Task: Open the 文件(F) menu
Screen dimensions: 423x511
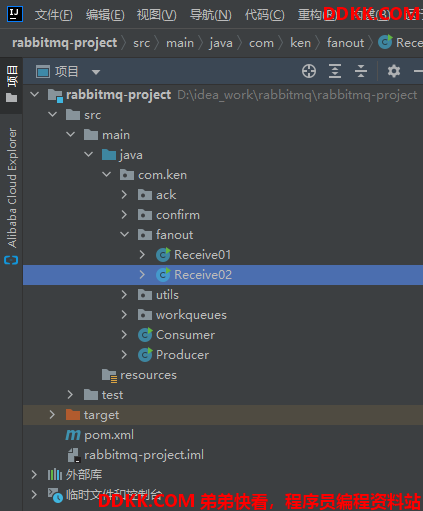Action: (x=53, y=15)
